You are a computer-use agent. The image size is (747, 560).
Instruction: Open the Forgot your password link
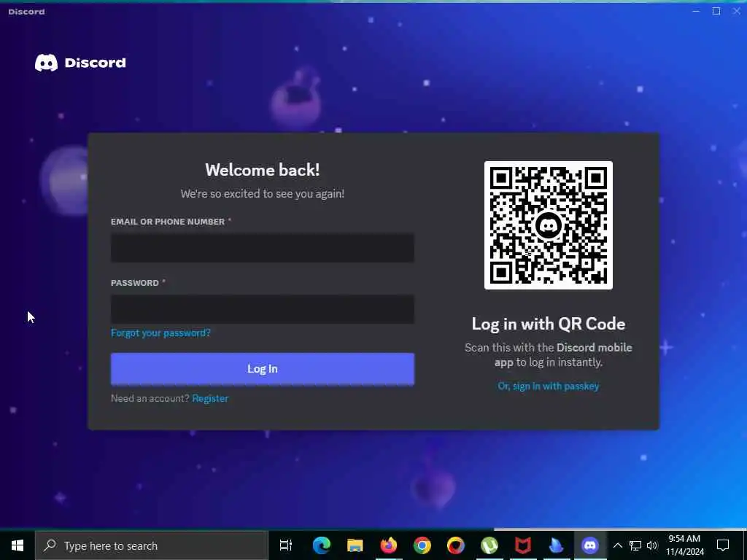160,332
